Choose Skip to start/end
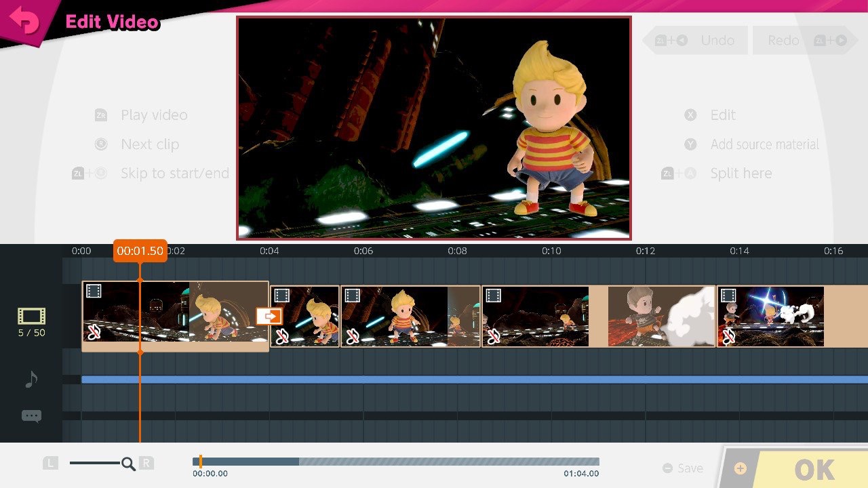This screenshot has height=488, width=868. [x=175, y=174]
